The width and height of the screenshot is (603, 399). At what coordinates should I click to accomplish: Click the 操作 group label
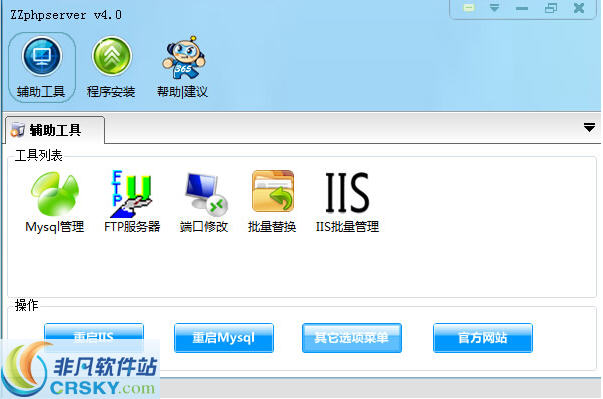point(27,305)
